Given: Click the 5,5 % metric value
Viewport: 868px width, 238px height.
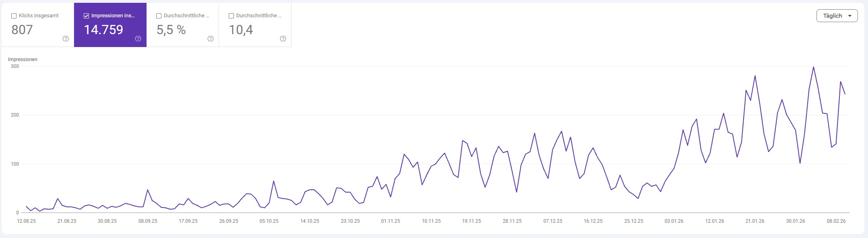Looking at the screenshot, I should click(x=171, y=30).
